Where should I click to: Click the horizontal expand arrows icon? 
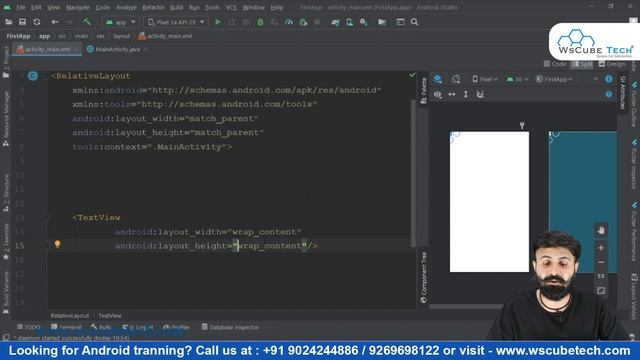pos(452,94)
